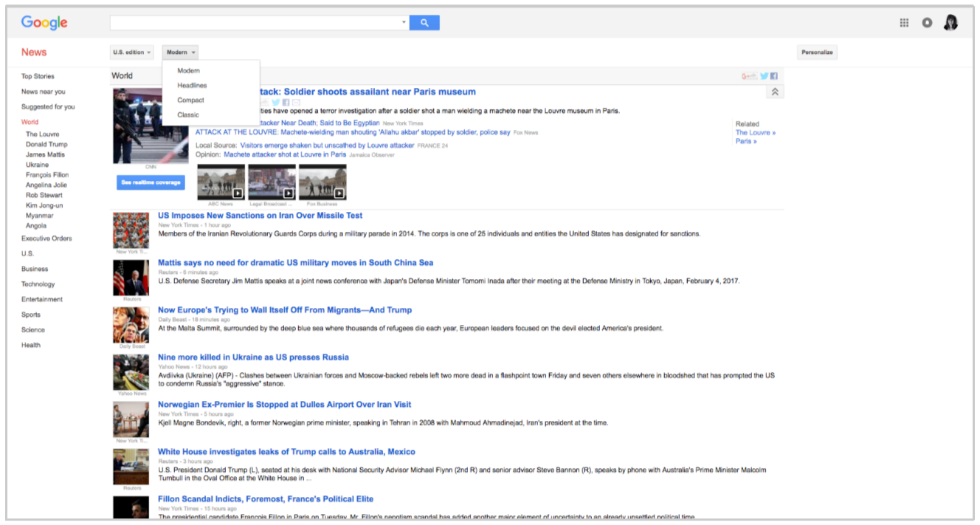This screenshot has height=525, width=980.
Task: Open the Iran sanctions story thumbnail
Action: 131,230
